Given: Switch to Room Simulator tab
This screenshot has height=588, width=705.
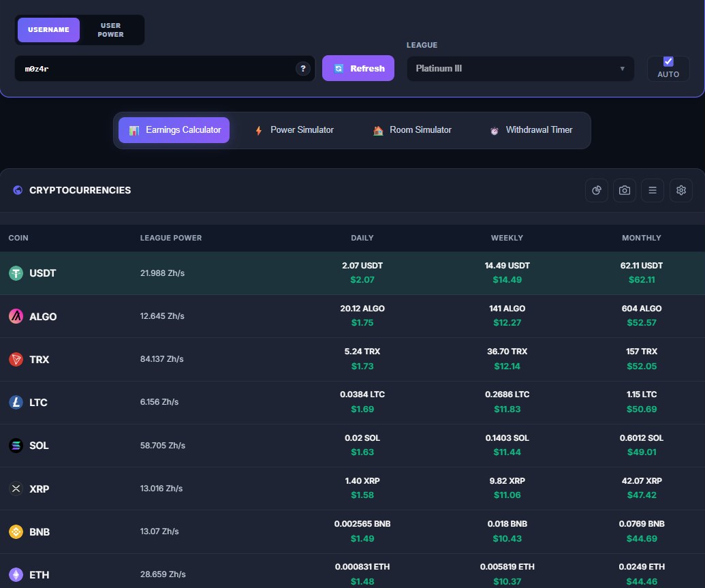Looking at the screenshot, I should click(412, 130).
